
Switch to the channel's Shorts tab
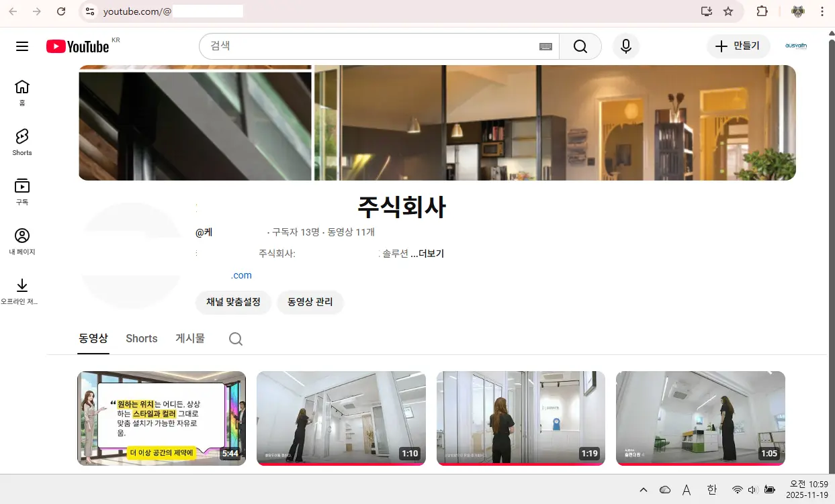pyautogui.click(x=141, y=338)
